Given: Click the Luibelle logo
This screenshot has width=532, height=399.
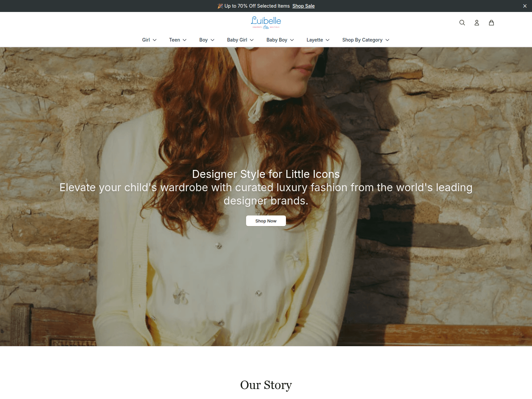Looking at the screenshot, I should [266, 22].
